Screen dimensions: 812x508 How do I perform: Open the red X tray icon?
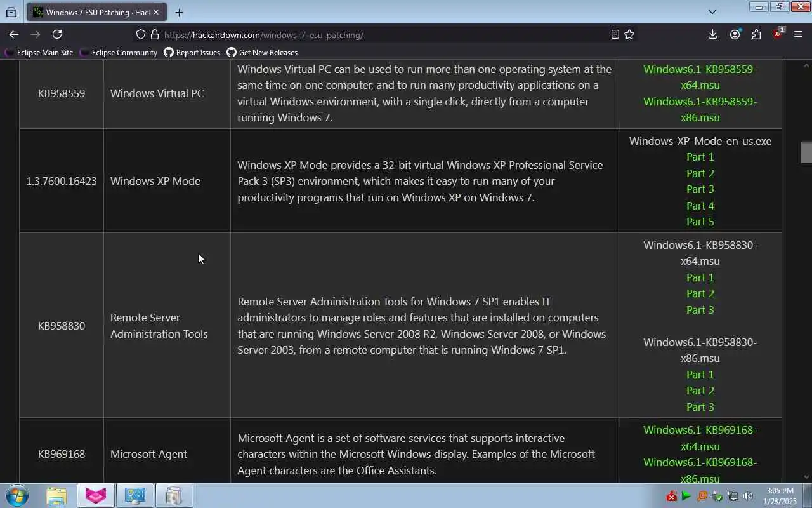tap(671, 497)
